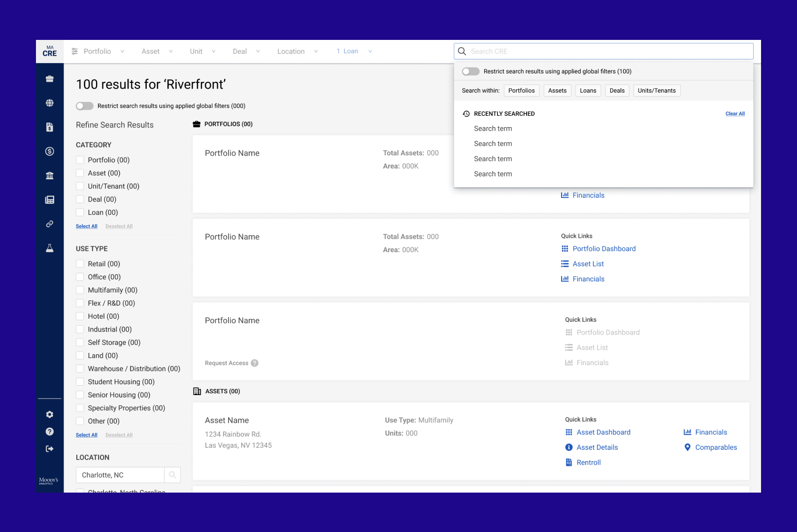Toggle restrict search results switch in search dropdown
Image resolution: width=797 pixels, height=532 pixels.
pos(470,71)
